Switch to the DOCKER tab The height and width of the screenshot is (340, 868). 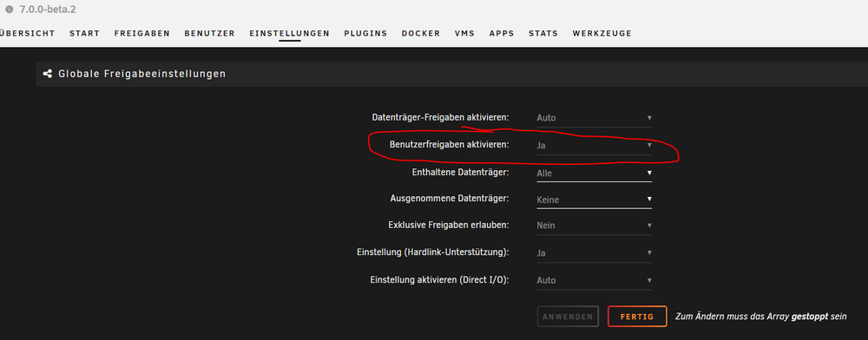421,33
